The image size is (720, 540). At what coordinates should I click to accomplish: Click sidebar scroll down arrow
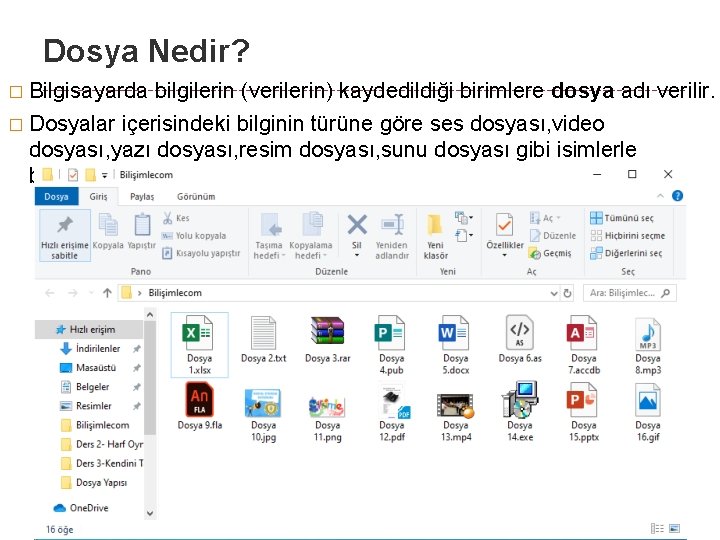[150, 513]
